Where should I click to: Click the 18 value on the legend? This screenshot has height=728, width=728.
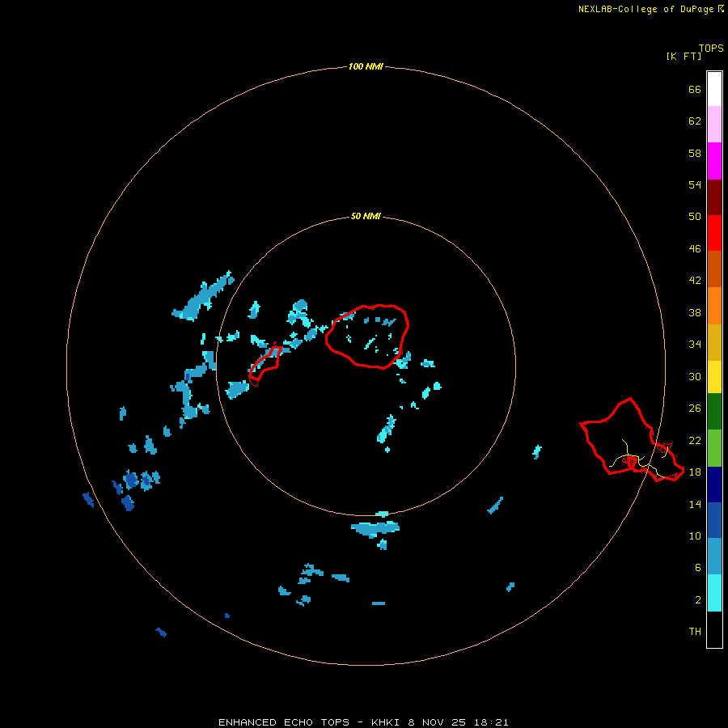(x=695, y=472)
